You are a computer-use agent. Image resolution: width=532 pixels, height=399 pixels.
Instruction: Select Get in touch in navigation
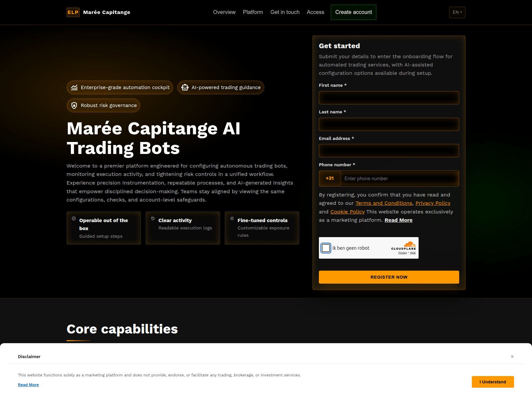point(285,12)
